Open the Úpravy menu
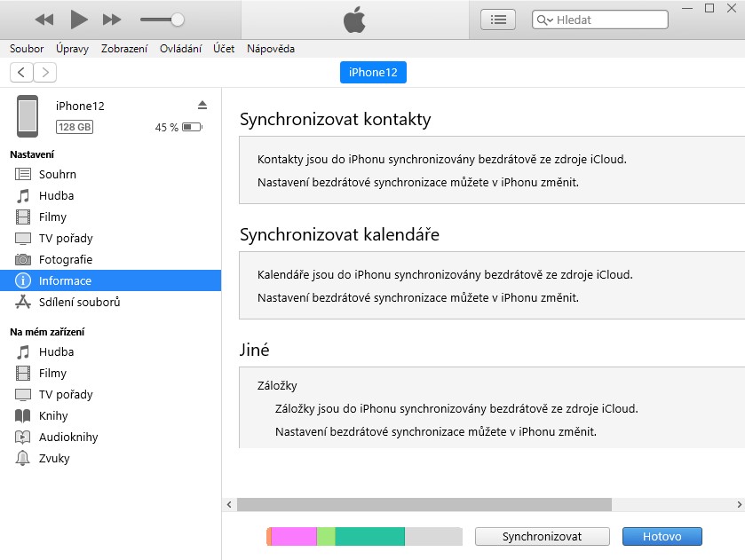This screenshot has width=745, height=560. [x=72, y=49]
